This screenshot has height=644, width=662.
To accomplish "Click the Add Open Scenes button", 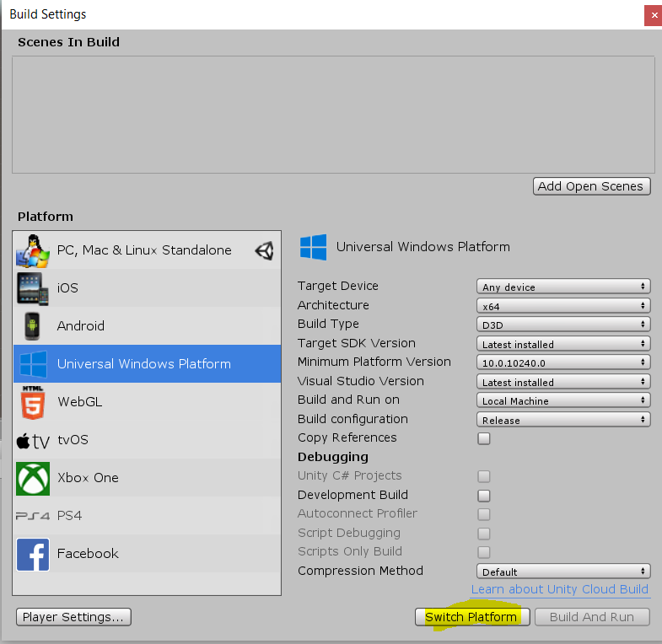I will [x=591, y=186].
